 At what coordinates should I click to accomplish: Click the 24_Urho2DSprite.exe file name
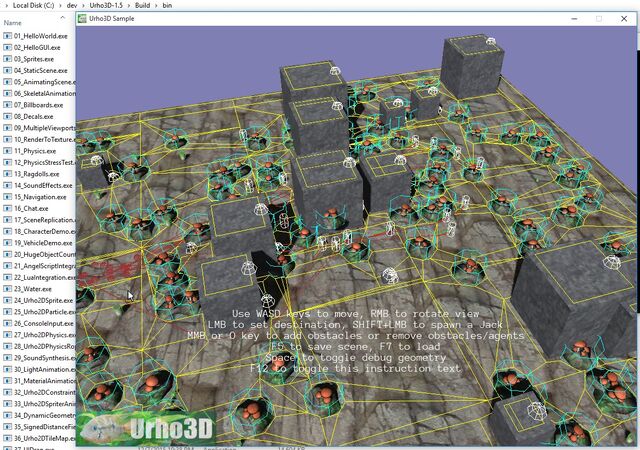click(44, 300)
